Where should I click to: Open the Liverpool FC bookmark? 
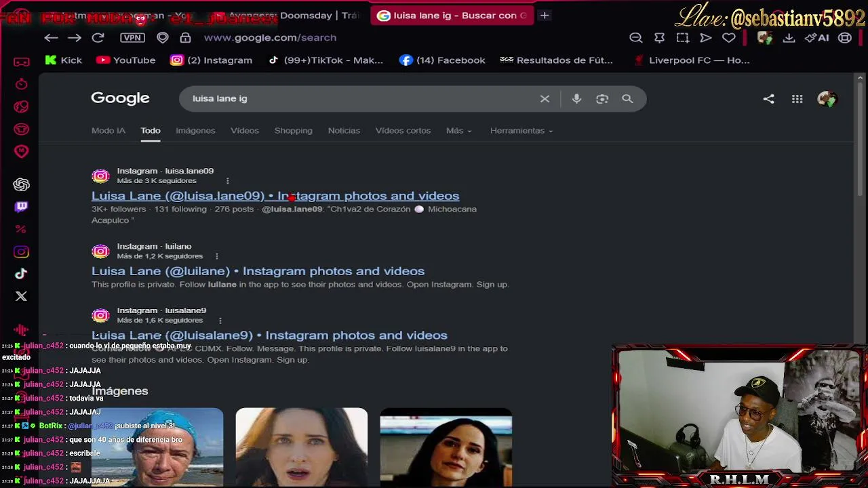click(691, 60)
